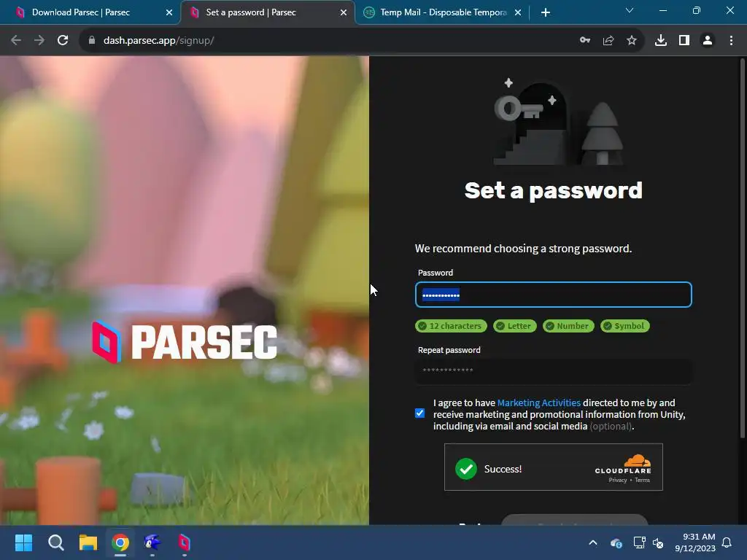
Task: Go back to the previous page
Action: [x=16, y=41]
